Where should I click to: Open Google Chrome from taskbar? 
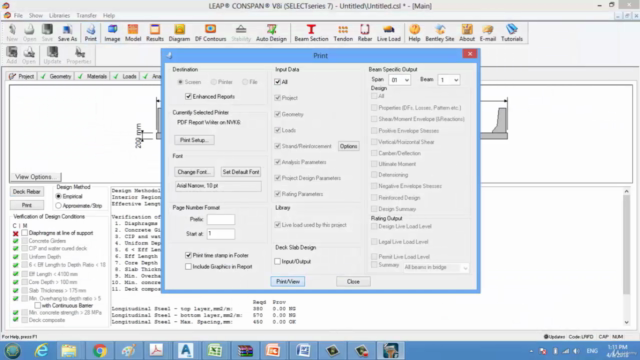click(99, 351)
